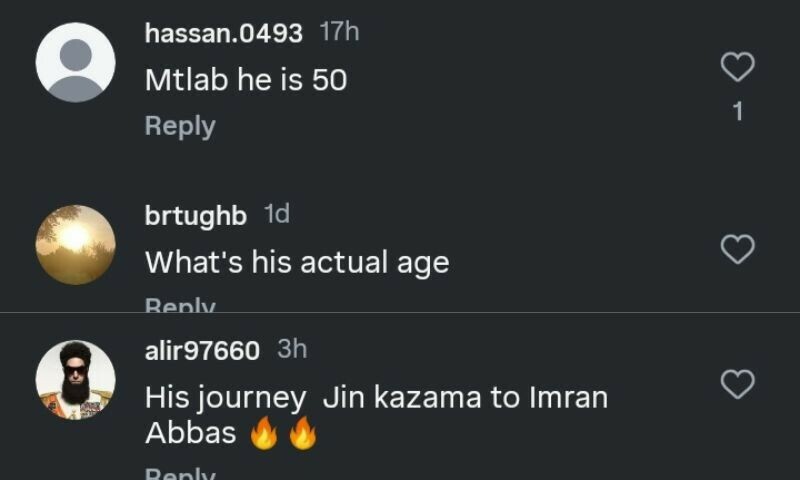Open brtughb's sunset profile picture
This screenshot has width=800, height=480.
75,245
